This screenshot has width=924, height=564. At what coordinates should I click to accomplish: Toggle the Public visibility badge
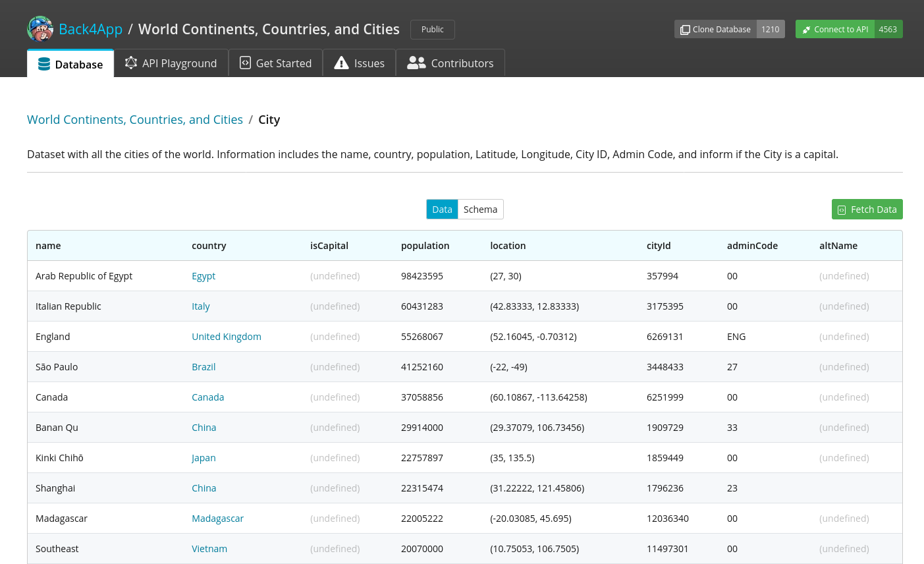[x=432, y=29]
